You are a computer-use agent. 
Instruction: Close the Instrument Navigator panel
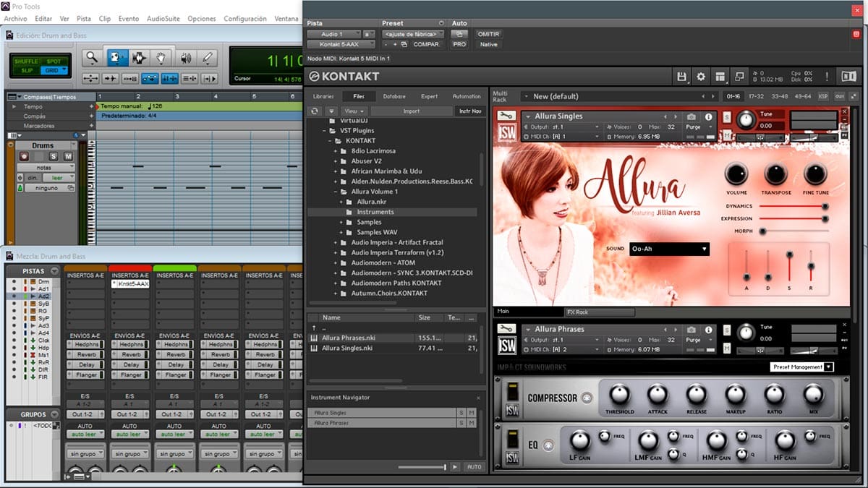click(477, 398)
